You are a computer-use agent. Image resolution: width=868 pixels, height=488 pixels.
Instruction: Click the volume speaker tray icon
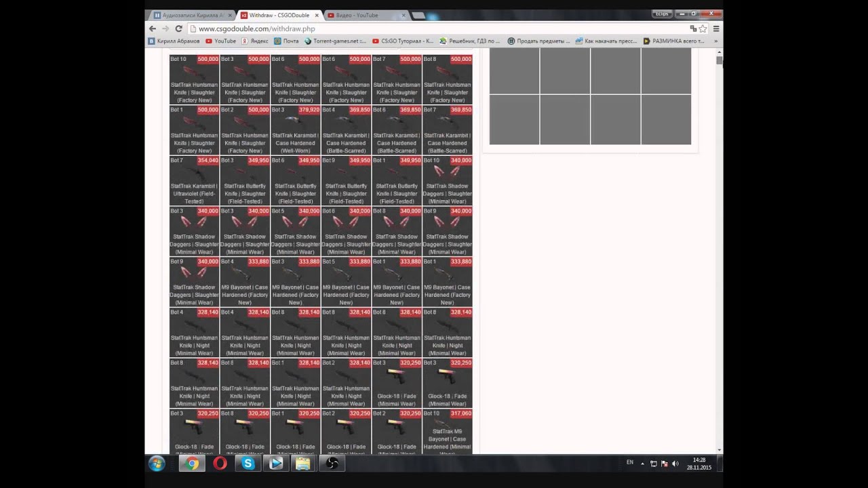click(674, 464)
